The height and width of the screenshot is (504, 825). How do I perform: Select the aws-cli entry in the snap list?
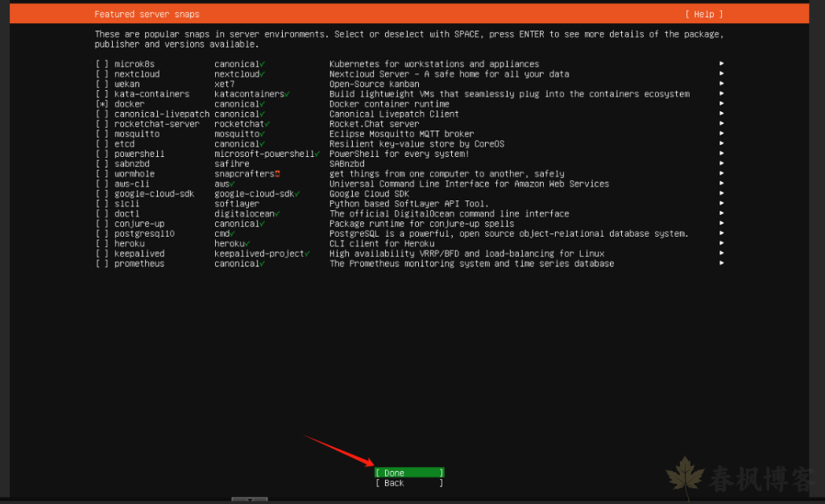tap(134, 184)
